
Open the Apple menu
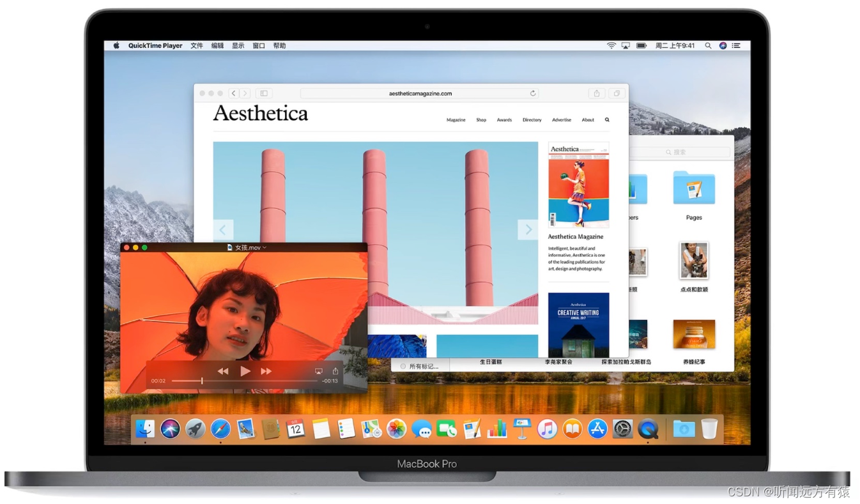(116, 45)
